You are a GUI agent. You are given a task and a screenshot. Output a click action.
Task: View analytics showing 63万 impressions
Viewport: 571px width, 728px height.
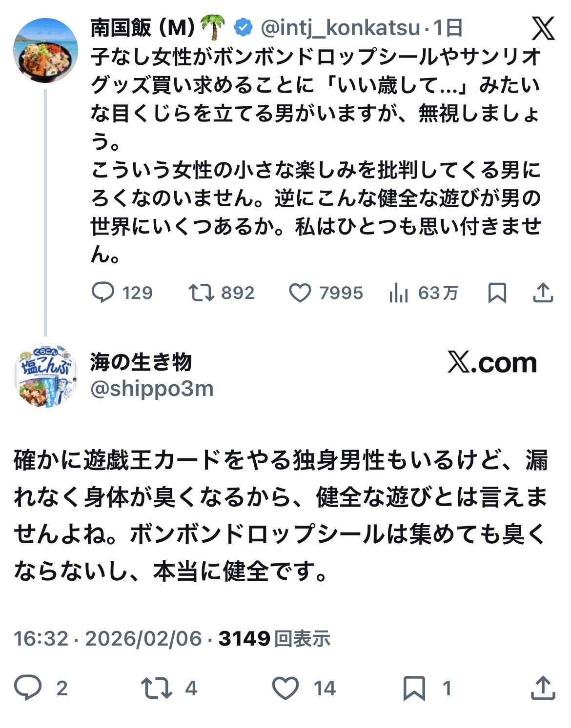click(x=399, y=293)
